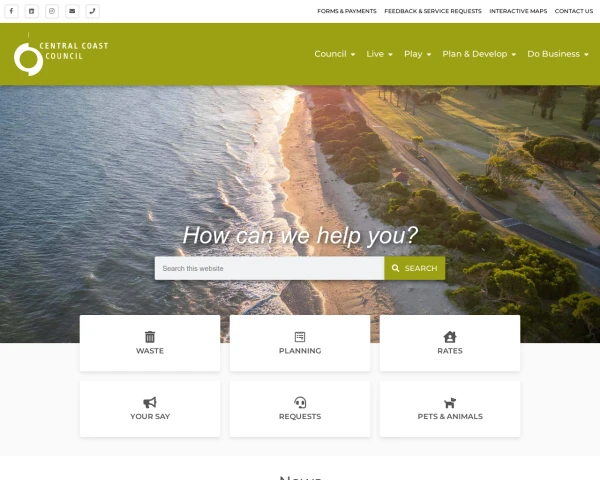
Task: Go to Forms & Payments link
Action: 347,11
